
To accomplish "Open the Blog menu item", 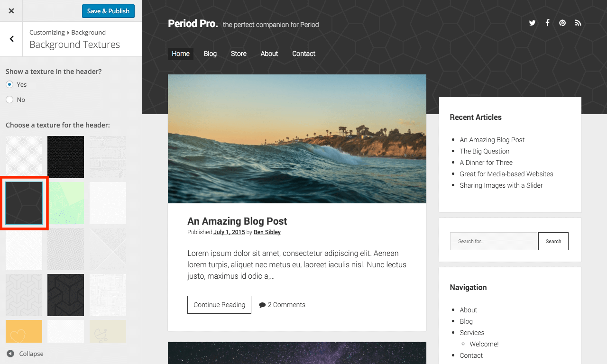I will coord(210,54).
